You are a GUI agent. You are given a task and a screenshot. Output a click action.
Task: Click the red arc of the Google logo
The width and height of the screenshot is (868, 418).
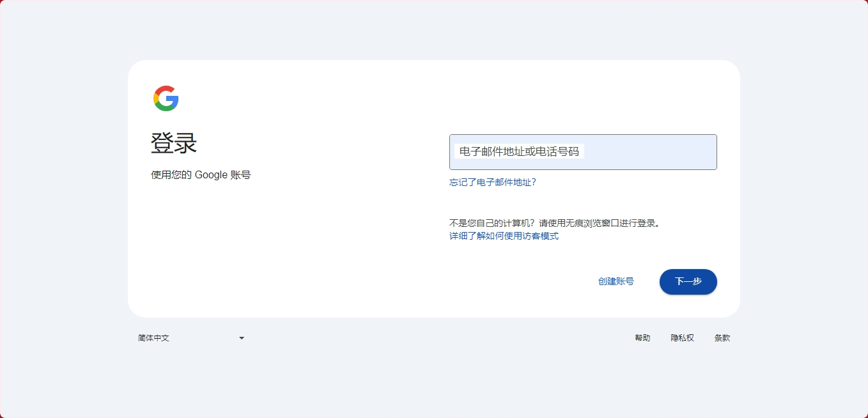[165, 88]
